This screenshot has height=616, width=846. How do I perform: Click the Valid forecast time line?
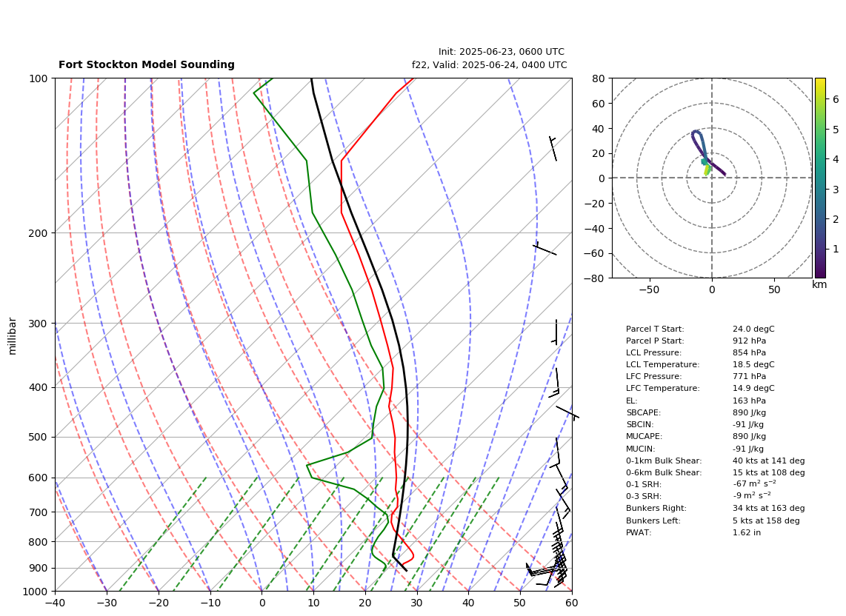(x=490, y=64)
